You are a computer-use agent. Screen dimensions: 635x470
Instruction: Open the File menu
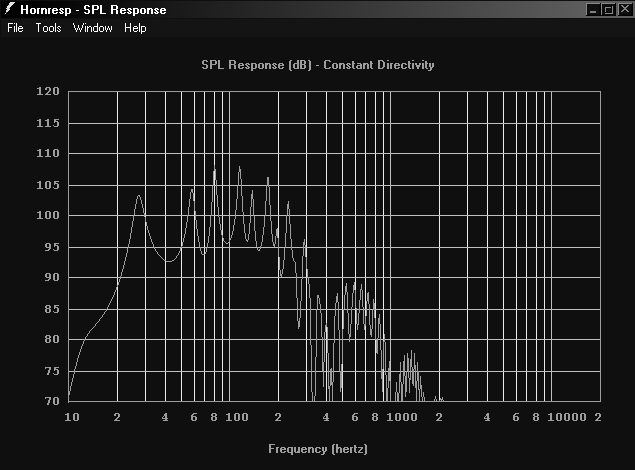[x=15, y=28]
